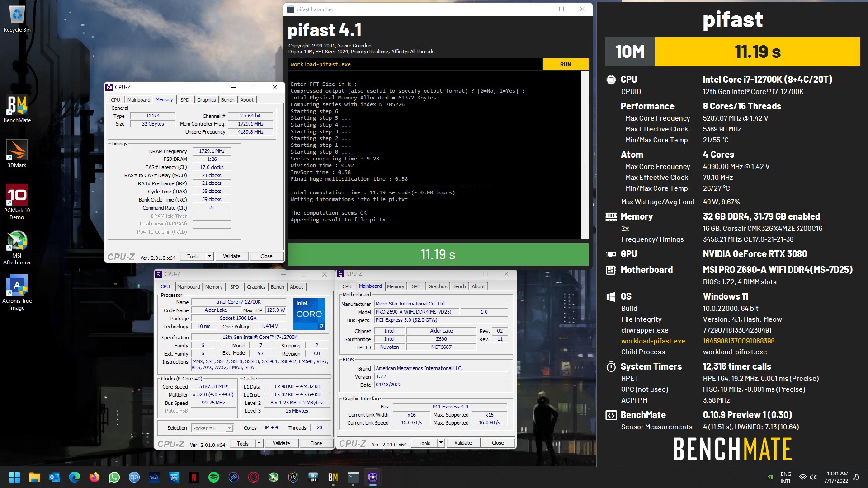Switch to CPU-Z via its taskbar icon

click(x=373, y=477)
